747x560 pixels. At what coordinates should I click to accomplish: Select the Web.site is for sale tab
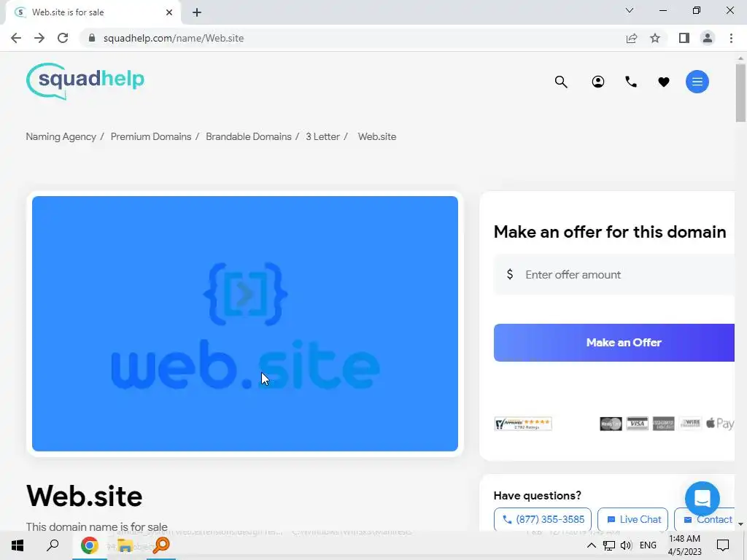coord(93,12)
